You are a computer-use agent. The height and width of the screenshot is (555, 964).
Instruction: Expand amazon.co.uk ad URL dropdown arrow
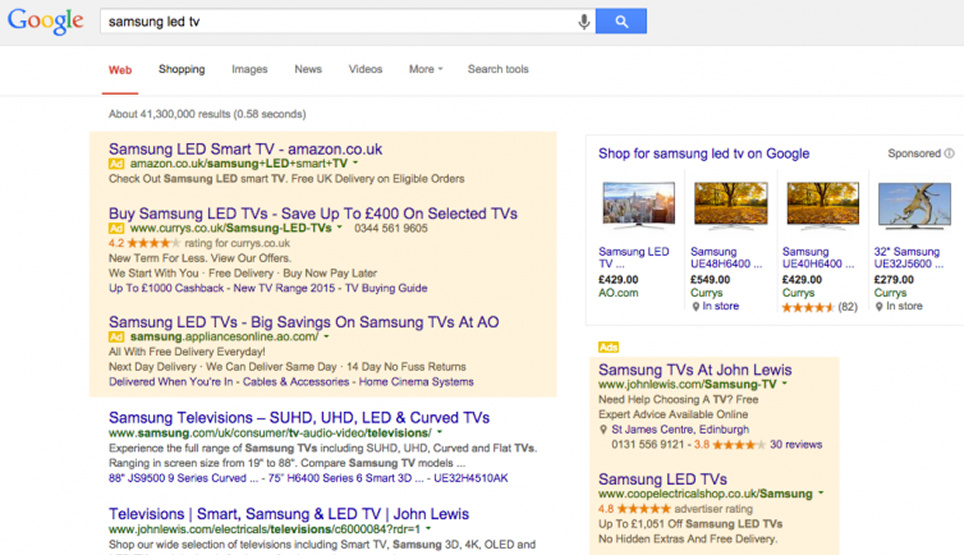point(355,163)
